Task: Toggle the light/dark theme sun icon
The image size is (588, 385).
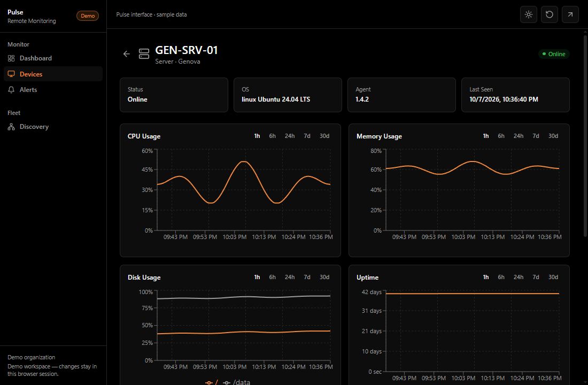Action: (528, 14)
